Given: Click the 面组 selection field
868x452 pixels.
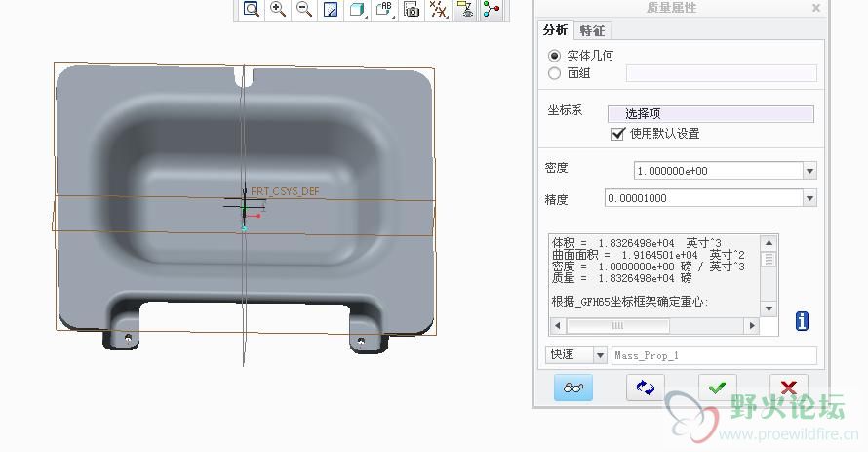Looking at the screenshot, I should click(722, 73).
